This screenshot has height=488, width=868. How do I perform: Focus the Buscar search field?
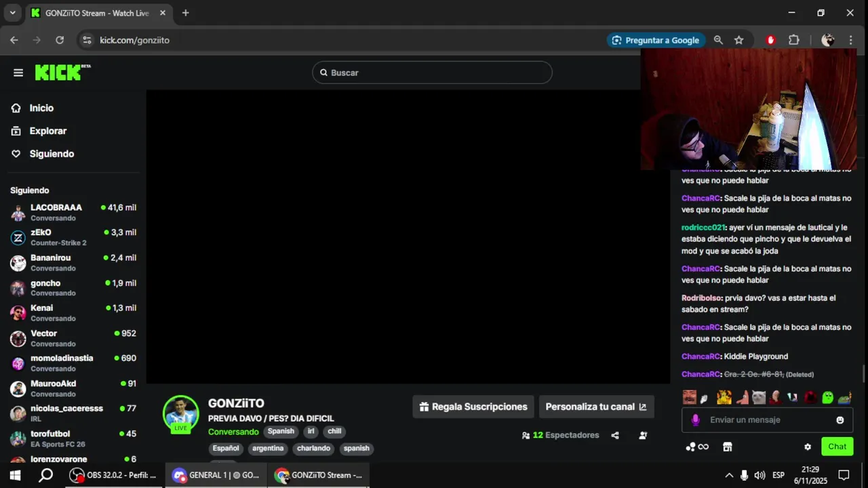[432, 73]
